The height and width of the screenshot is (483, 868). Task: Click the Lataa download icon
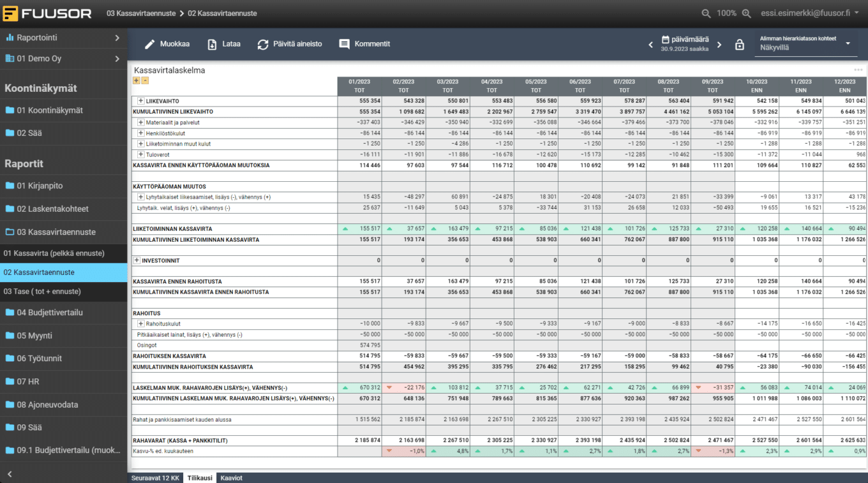213,44
